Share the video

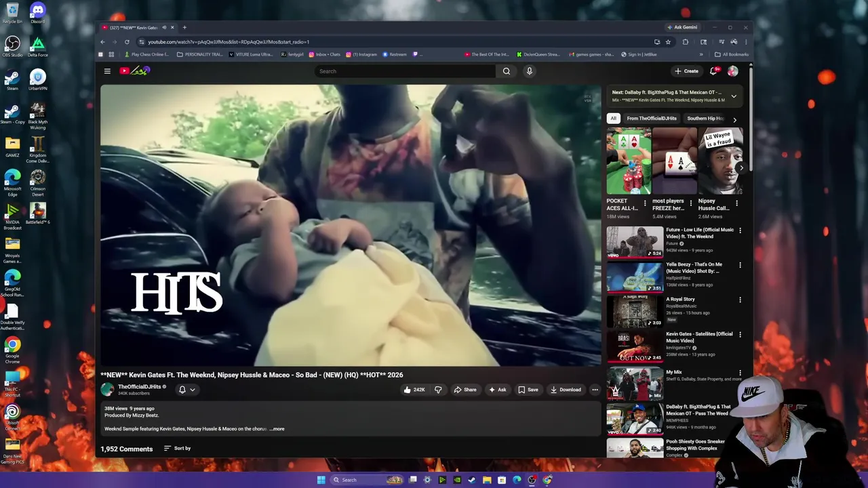click(x=465, y=390)
